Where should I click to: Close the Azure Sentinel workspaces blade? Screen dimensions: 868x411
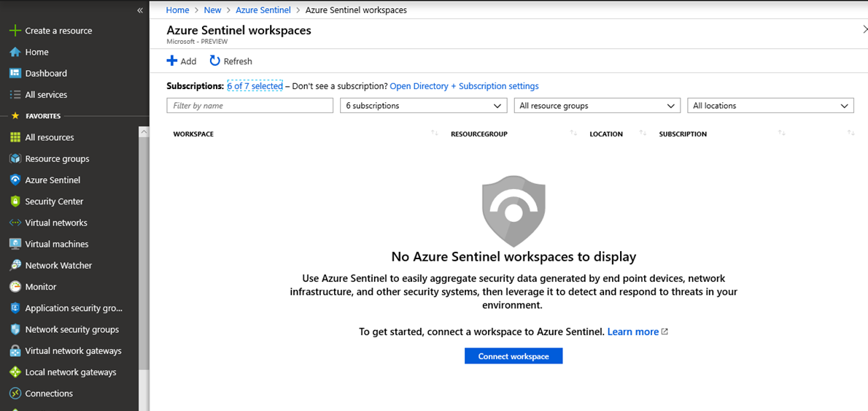[864, 29]
